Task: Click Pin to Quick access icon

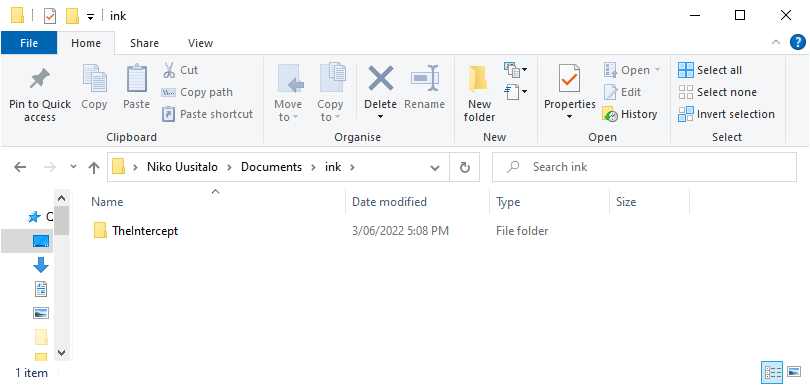Action: pos(40,79)
